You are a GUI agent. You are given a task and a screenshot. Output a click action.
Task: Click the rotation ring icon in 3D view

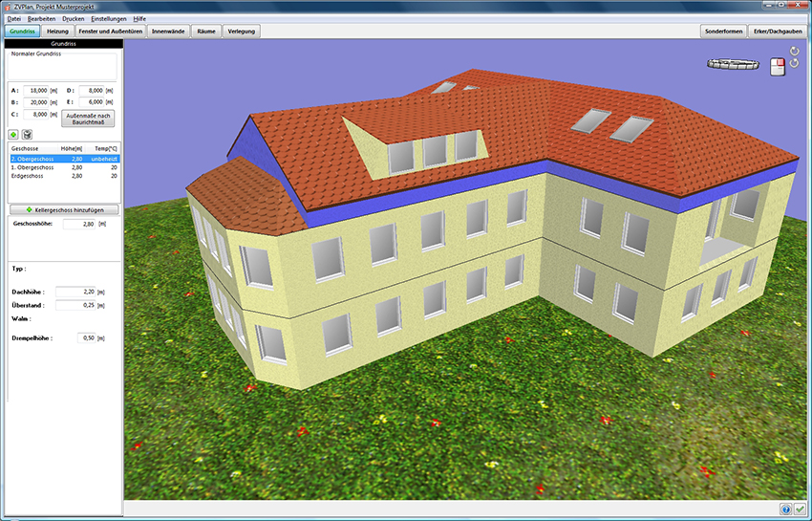tap(734, 64)
